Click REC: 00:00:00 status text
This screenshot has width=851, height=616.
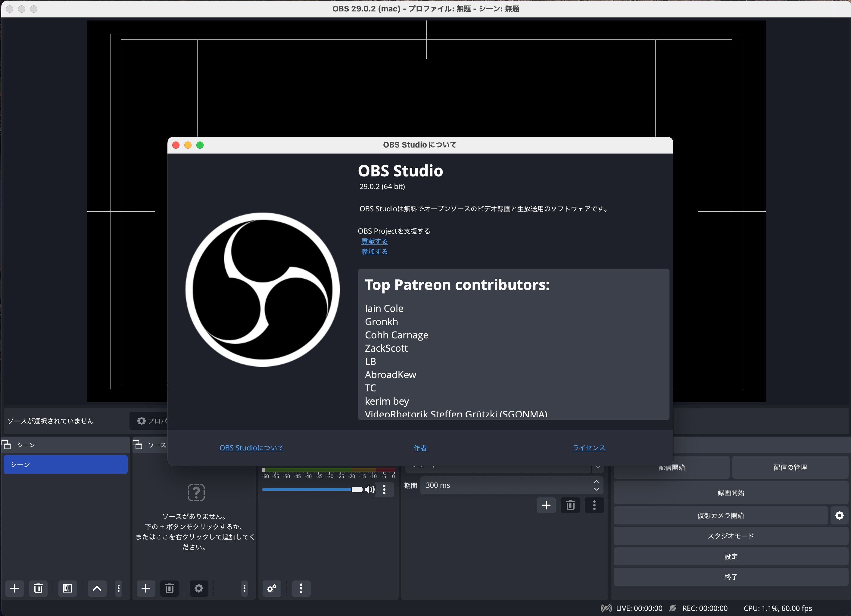point(705,608)
